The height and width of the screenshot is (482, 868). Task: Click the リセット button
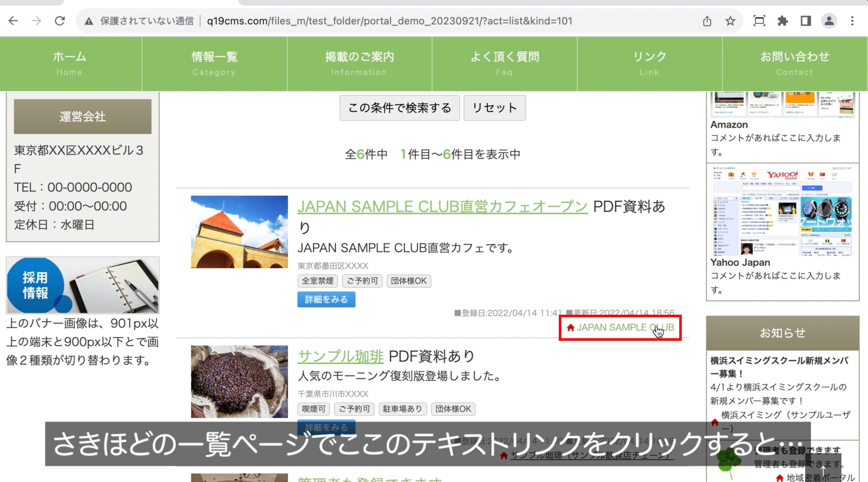494,108
